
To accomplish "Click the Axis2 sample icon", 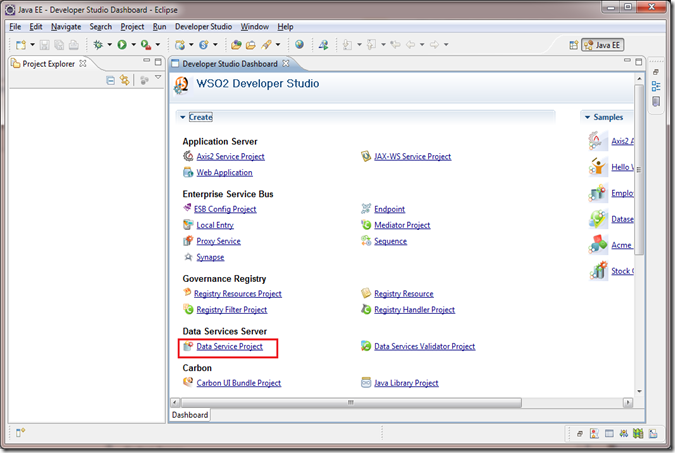I will pyautogui.click(x=598, y=141).
